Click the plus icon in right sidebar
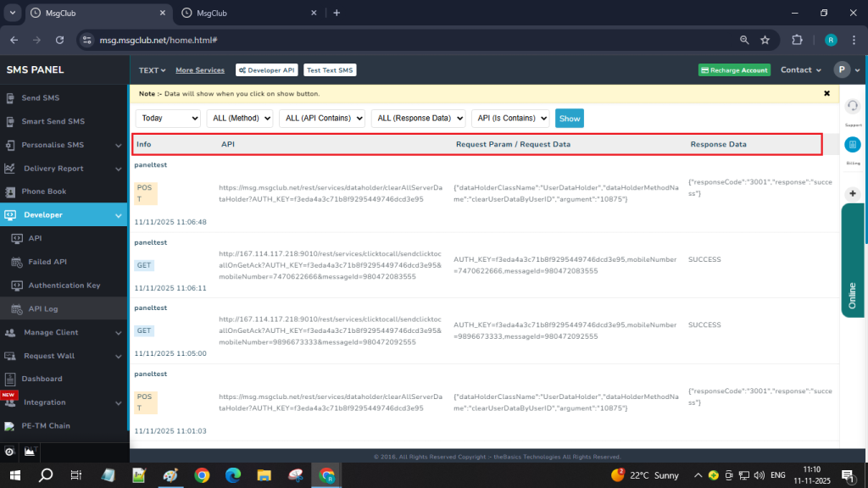The height and width of the screenshot is (488, 868). (853, 193)
